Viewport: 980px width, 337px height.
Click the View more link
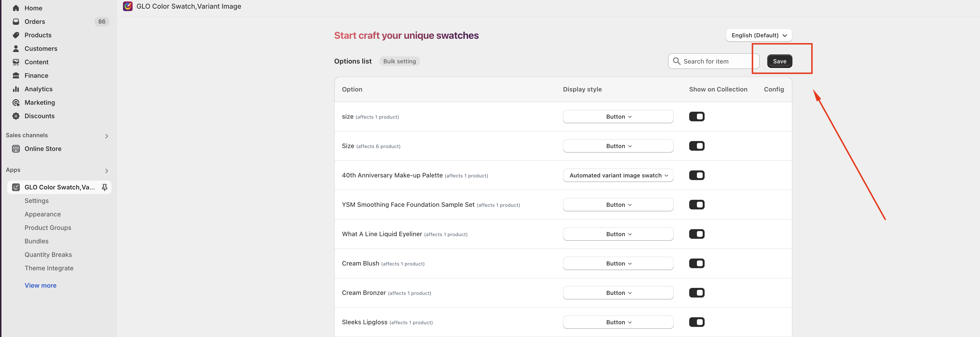tap(40, 285)
